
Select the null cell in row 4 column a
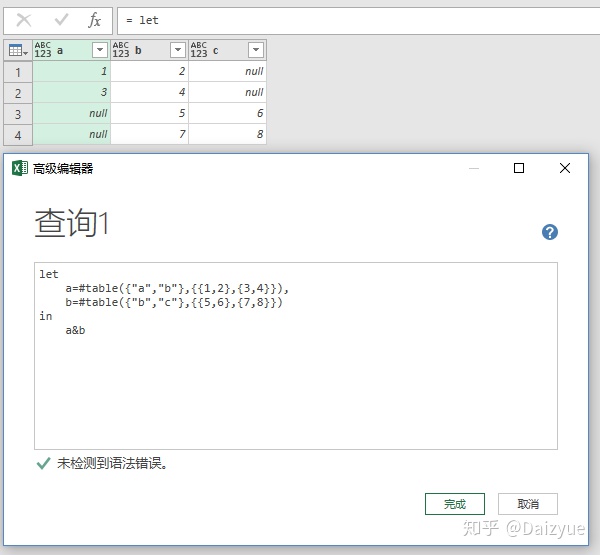point(72,134)
